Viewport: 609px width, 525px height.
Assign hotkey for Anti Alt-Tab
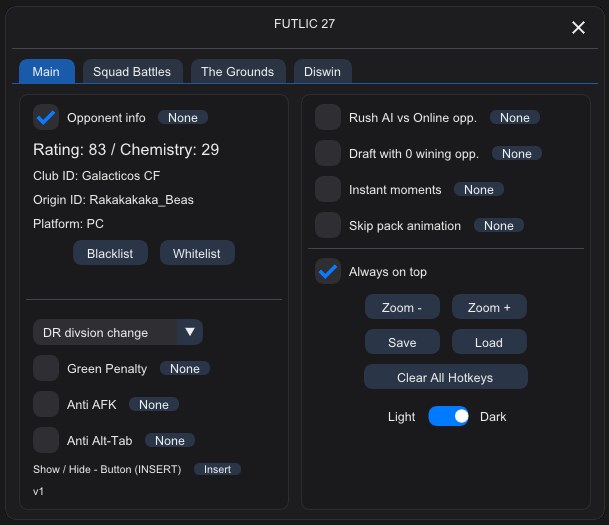[170, 441]
